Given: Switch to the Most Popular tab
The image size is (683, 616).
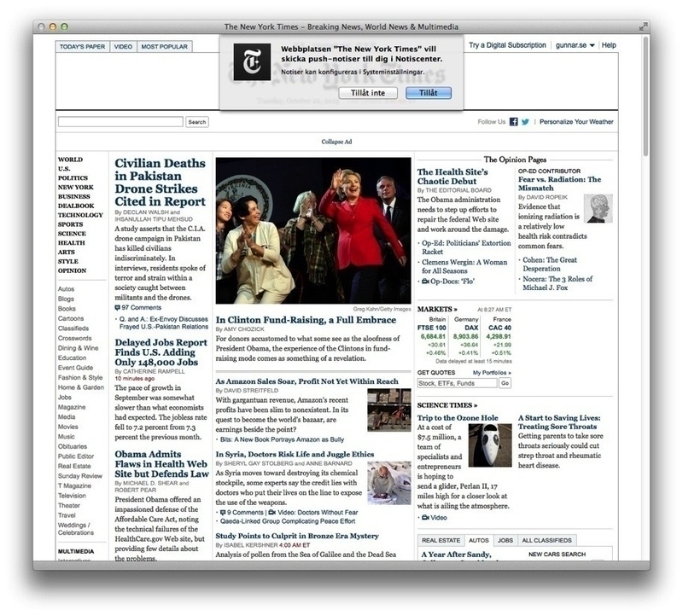Looking at the screenshot, I should click(x=164, y=46).
